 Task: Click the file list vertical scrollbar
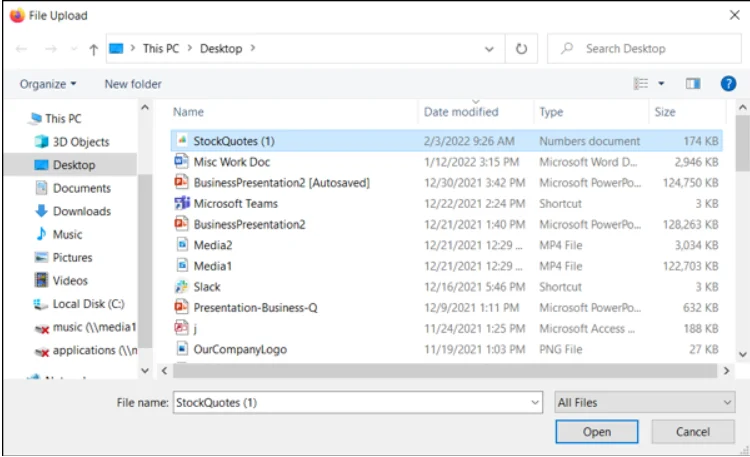click(x=741, y=150)
